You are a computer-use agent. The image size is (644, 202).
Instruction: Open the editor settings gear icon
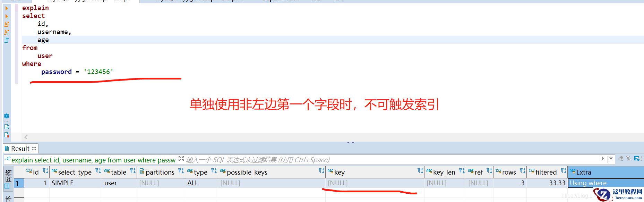coord(7,116)
